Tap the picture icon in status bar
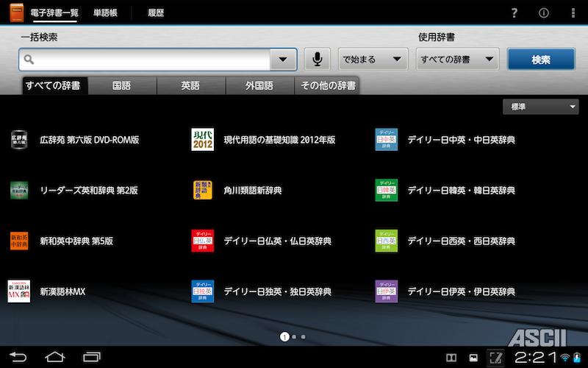The image size is (588, 368). click(473, 358)
